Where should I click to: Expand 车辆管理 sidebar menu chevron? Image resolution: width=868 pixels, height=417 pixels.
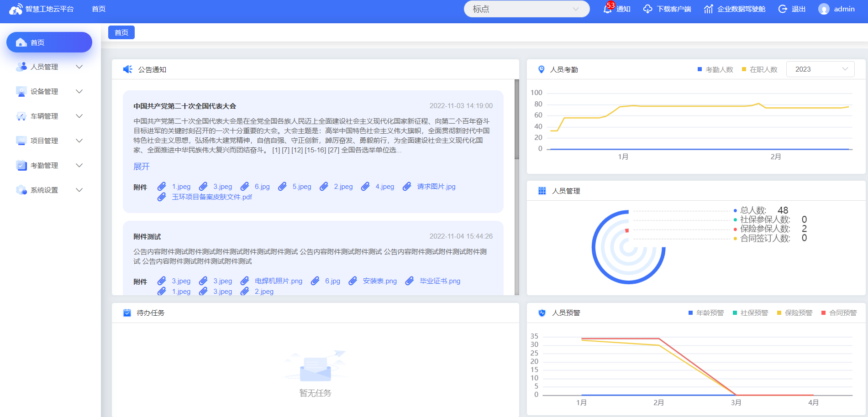(x=79, y=116)
